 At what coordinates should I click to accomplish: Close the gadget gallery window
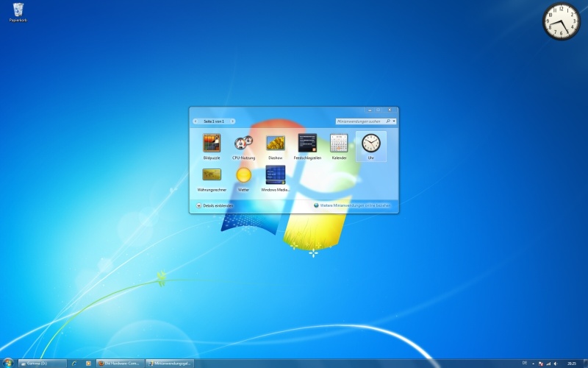[x=390, y=110]
